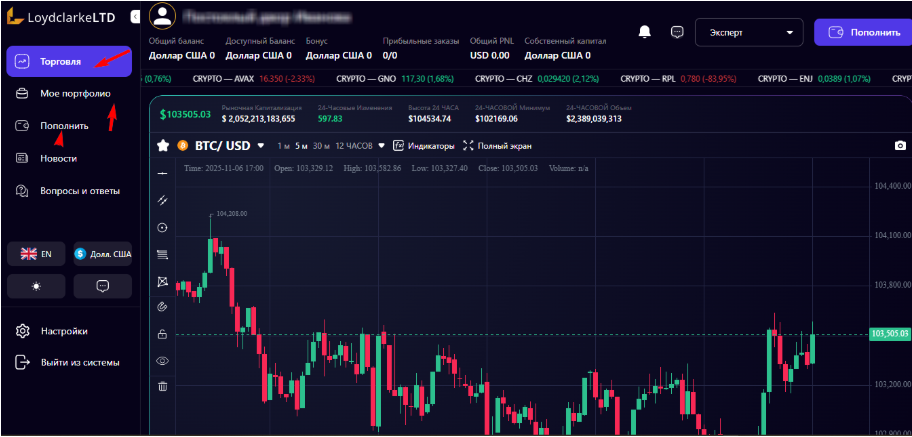Toggle drawings lock icon

[x=163, y=334]
